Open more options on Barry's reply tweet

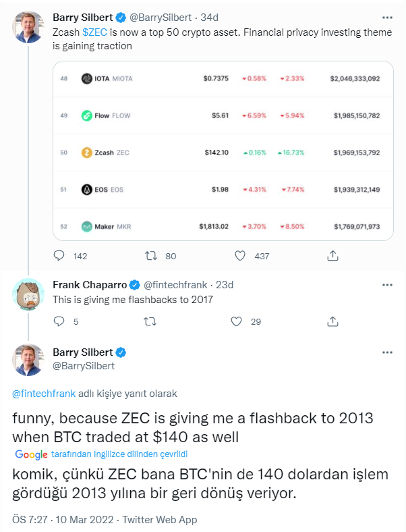[386, 352]
